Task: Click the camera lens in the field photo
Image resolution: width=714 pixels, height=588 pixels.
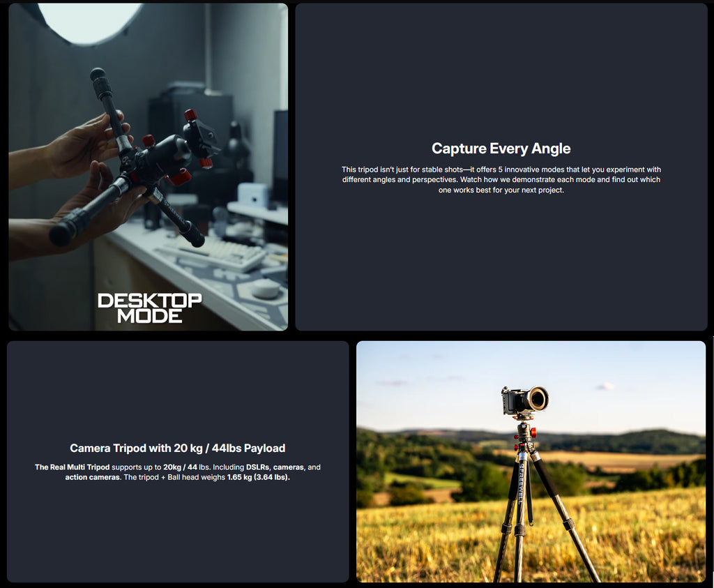Action: 538,399
